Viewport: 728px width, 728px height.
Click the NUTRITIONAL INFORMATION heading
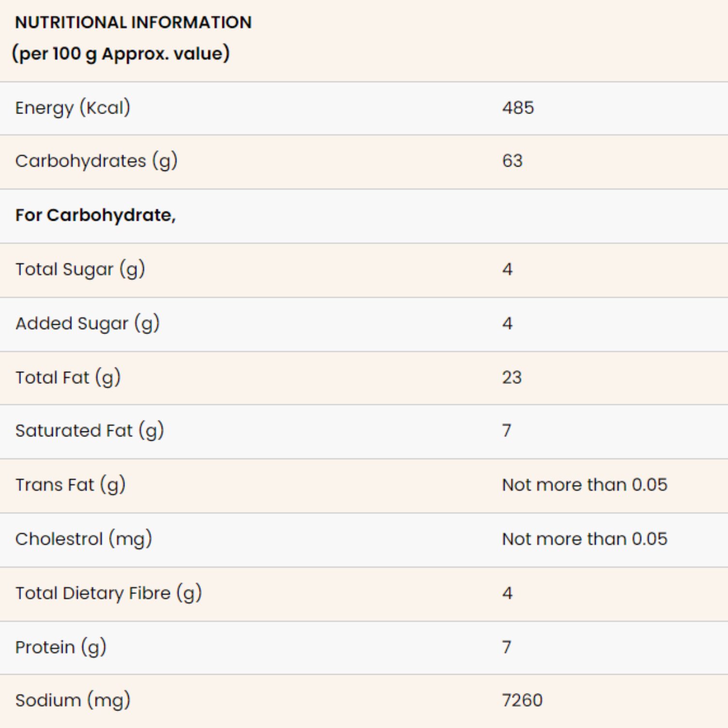[133, 22]
